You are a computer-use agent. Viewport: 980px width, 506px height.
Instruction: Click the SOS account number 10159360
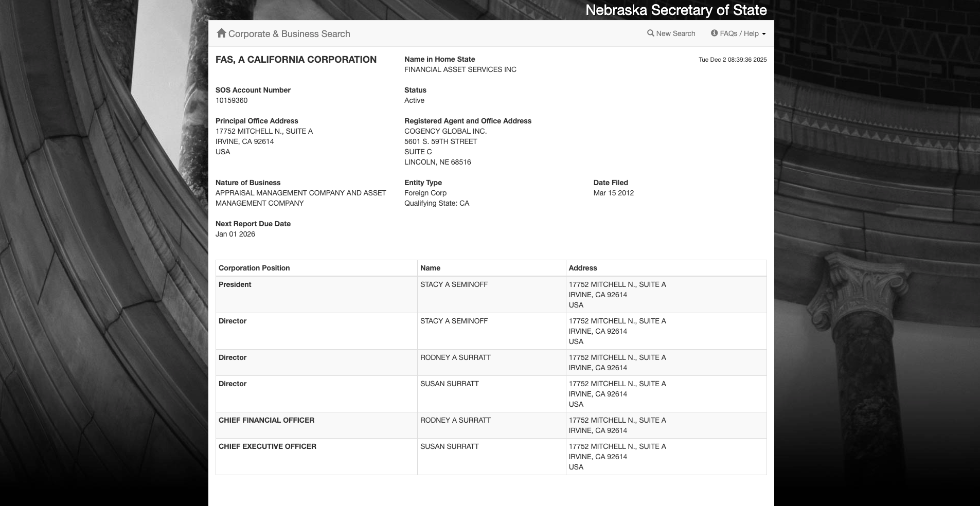coord(231,100)
